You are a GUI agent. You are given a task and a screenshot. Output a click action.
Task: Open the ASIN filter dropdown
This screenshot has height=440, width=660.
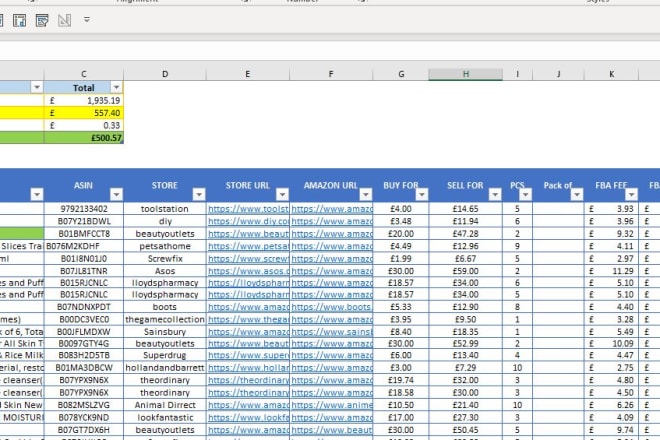[x=116, y=194]
